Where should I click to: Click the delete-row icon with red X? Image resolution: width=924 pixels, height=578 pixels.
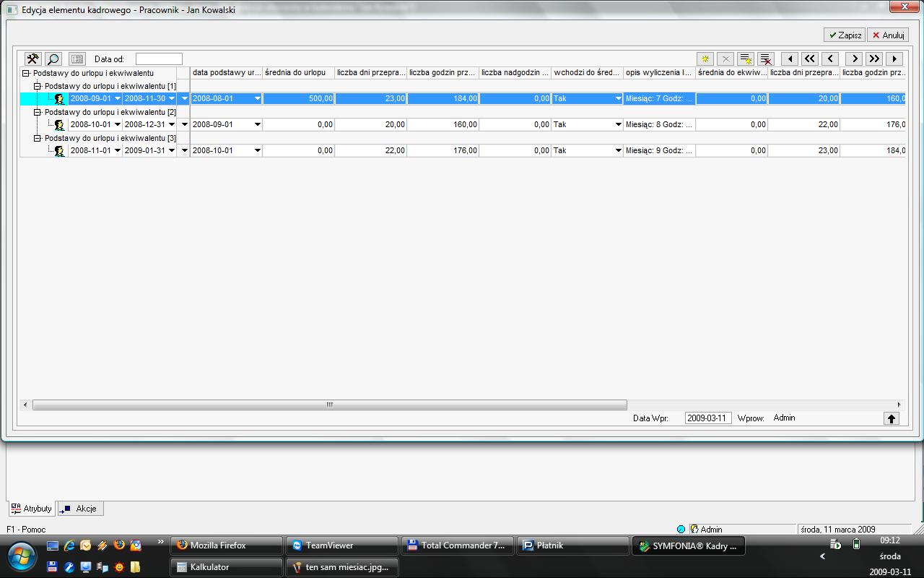tap(767, 59)
